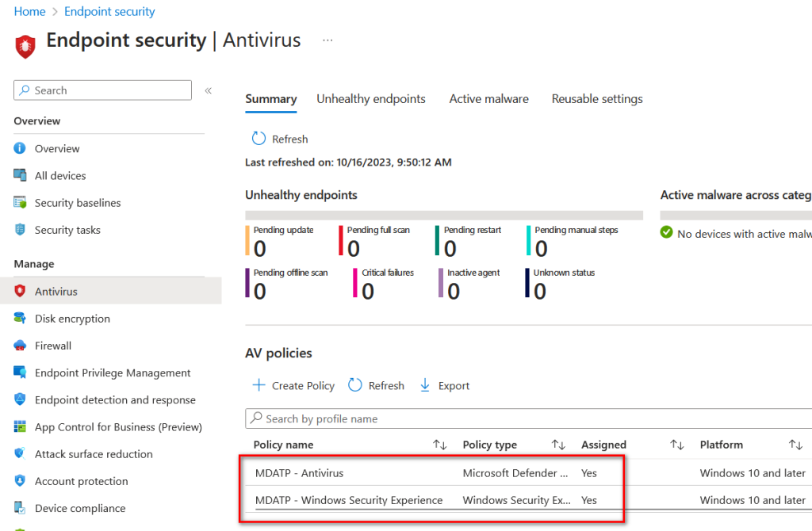The height and width of the screenshot is (531, 812).
Task: Click the Create Policy button
Action: [x=293, y=386]
